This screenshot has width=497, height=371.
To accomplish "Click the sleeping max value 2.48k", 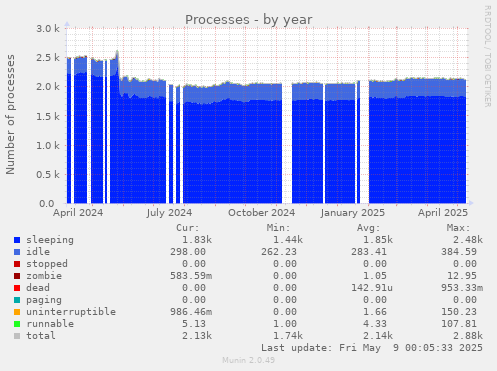I will point(468,240).
